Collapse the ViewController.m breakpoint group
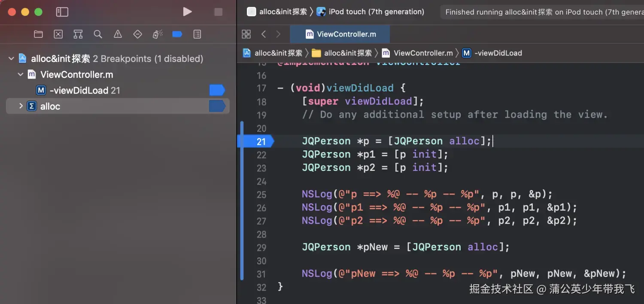 pyautogui.click(x=20, y=74)
